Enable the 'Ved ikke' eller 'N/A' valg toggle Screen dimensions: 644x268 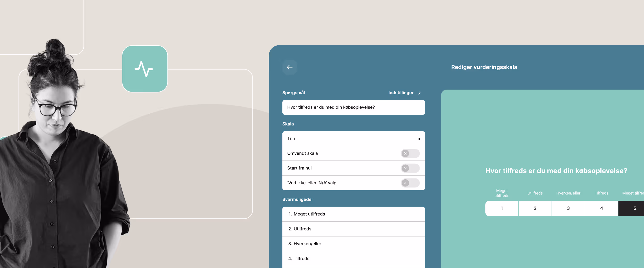tap(410, 183)
